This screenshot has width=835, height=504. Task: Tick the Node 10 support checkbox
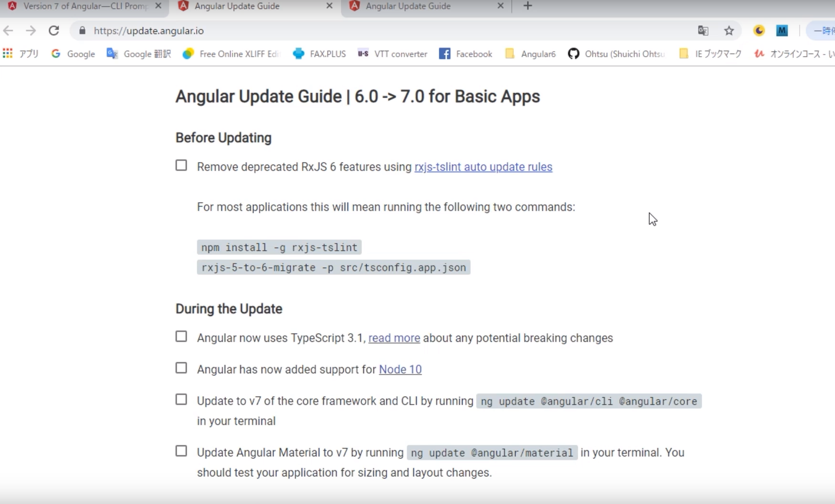[181, 368]
